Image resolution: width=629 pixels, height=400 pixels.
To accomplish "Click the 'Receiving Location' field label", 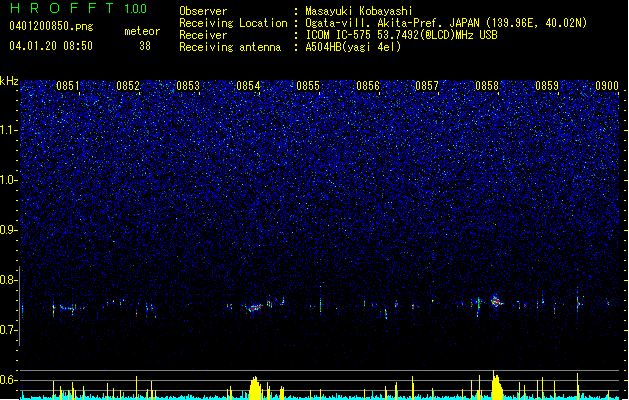I will [x=233, y=23].
